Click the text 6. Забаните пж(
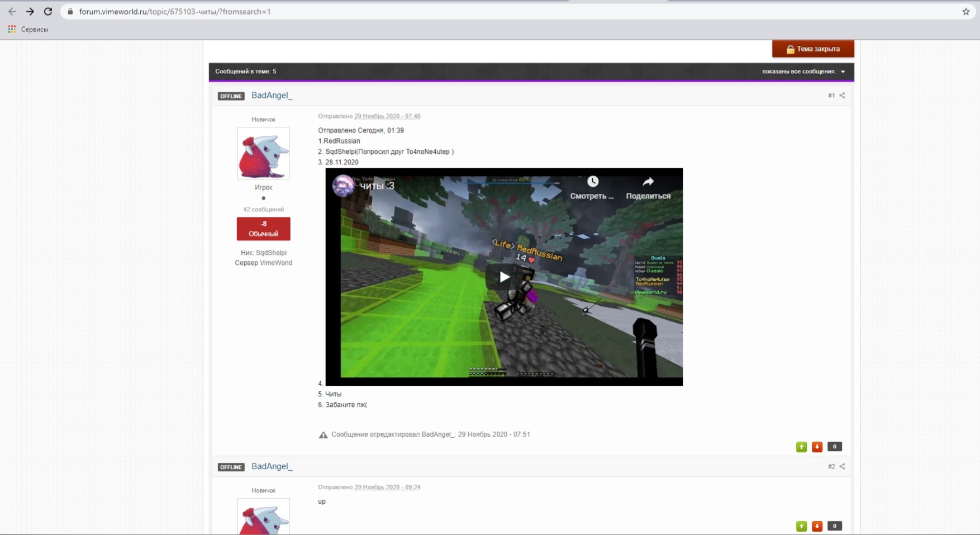The image size is (980, 535). click(x=342, y=405)
